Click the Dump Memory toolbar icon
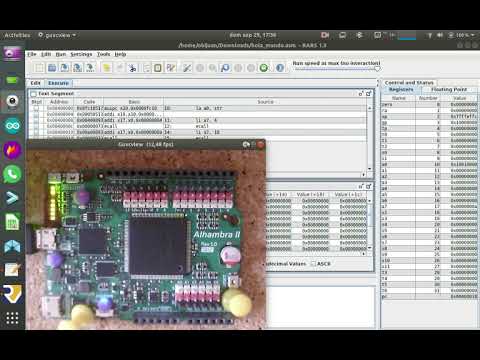 (x=90, y=68)
